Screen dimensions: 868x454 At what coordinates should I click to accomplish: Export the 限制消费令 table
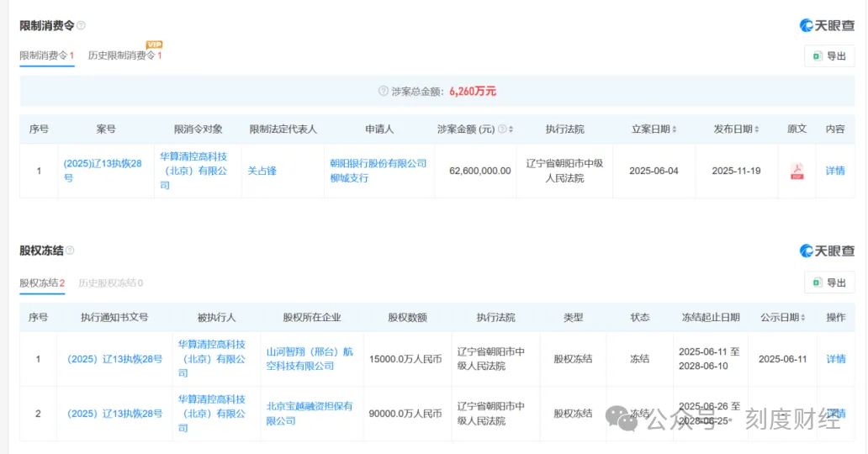829,56
